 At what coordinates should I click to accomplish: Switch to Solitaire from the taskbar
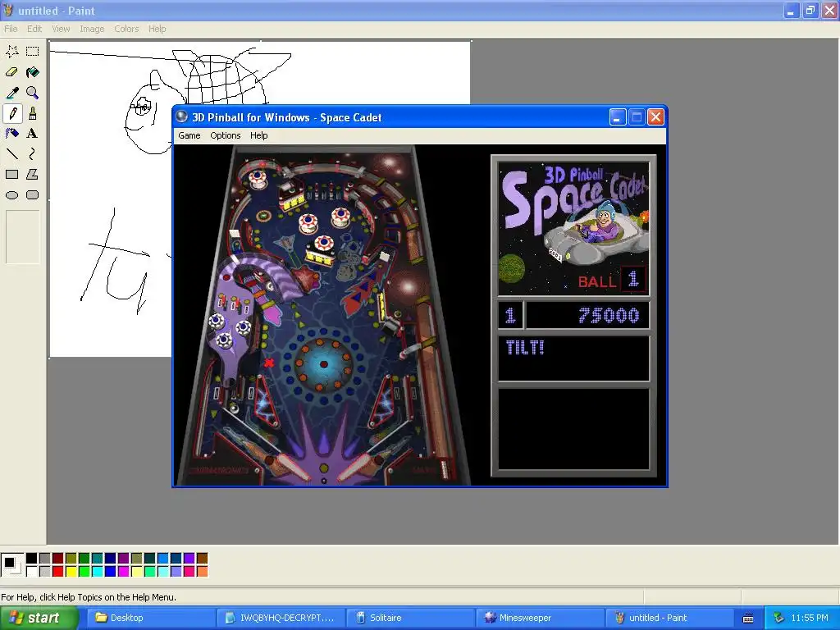410,618
